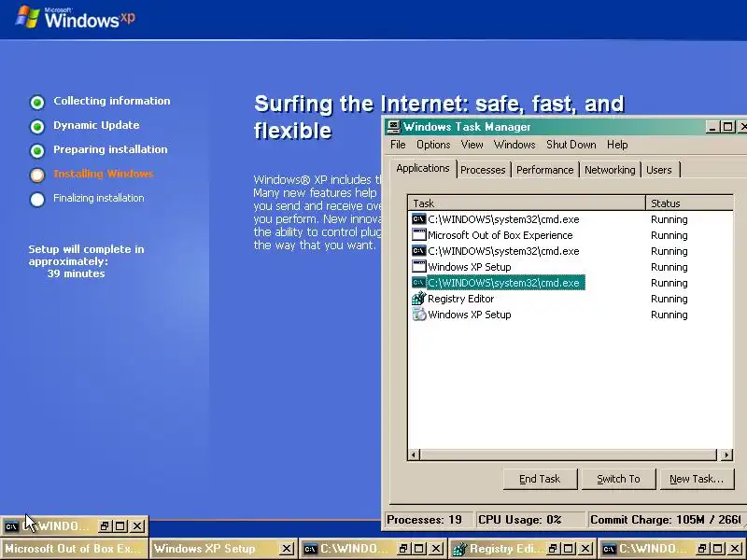This screenshot has width=747, height=560.
Task: Click the Microsoft Out of Box Experience task icon
Action: click(418, 235)
